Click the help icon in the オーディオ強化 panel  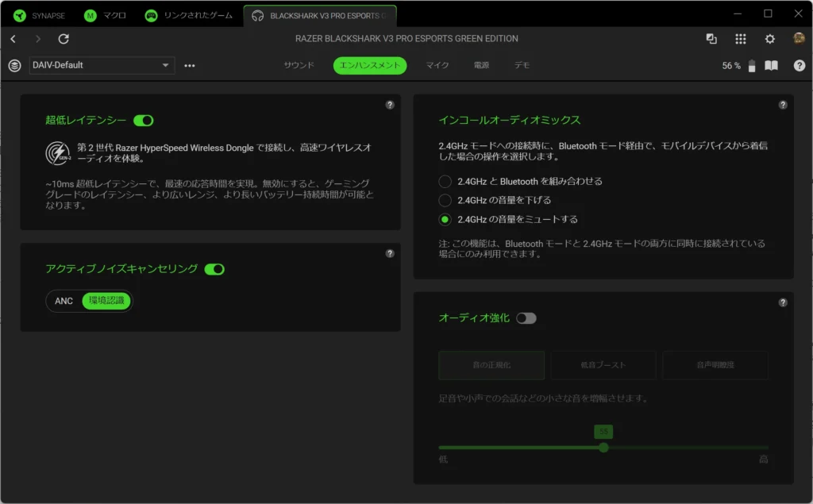click(x=783, y=302)
